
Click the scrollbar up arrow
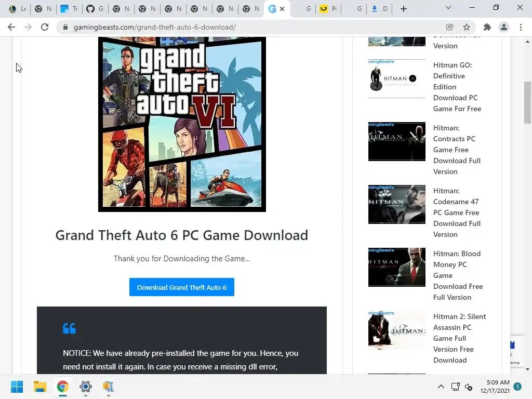527,42
